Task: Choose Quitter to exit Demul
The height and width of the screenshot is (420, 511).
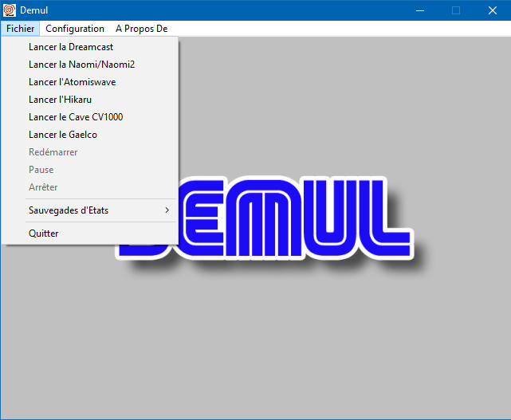Action: 89,234
